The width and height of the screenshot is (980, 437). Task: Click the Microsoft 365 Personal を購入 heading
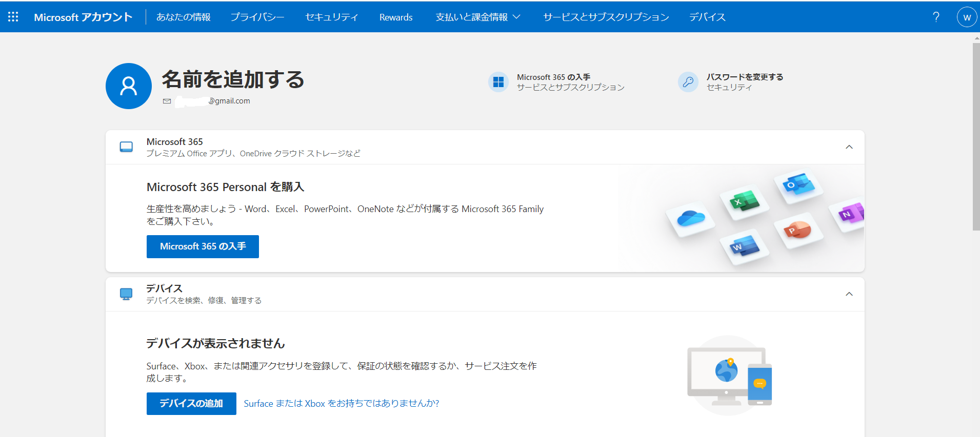[226, 187]
